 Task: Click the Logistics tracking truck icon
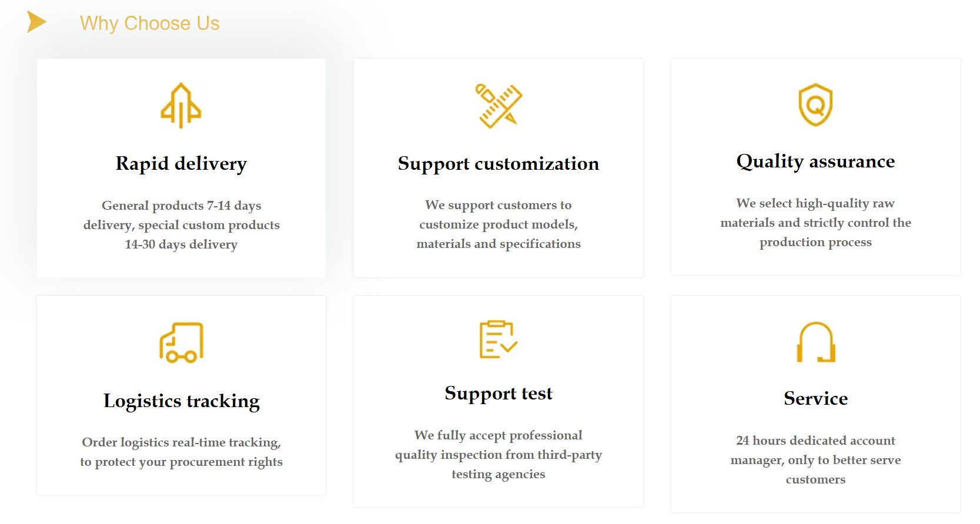pyautogui.click(x=181, y=342)
